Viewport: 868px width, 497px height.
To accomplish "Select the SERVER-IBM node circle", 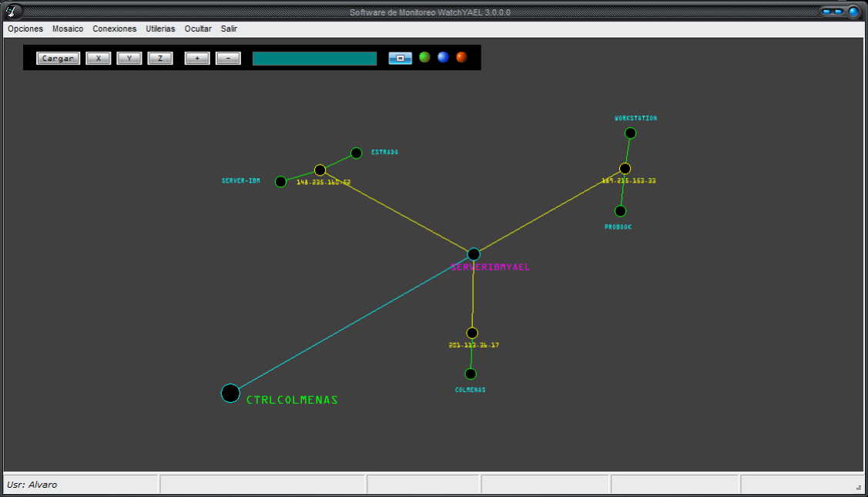I will point(280,182).
